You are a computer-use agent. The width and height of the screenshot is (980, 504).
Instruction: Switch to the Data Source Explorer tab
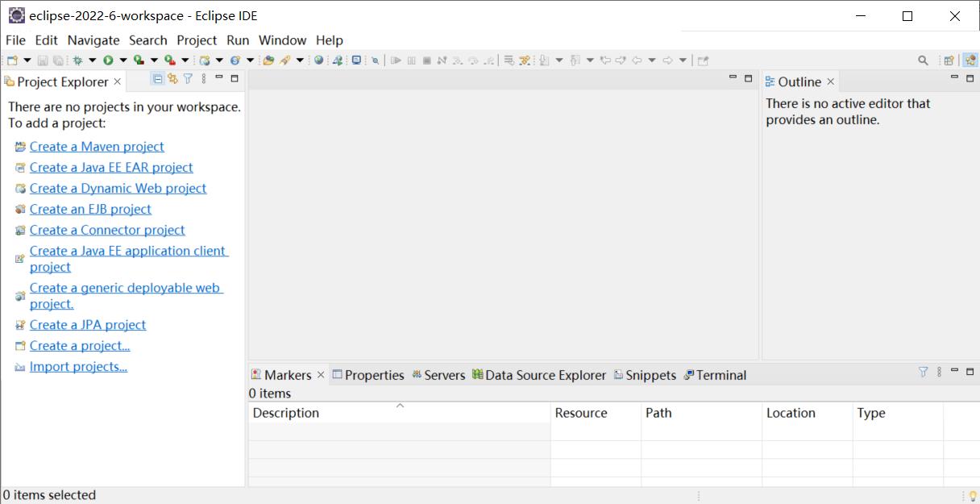(x=539, y=375)
